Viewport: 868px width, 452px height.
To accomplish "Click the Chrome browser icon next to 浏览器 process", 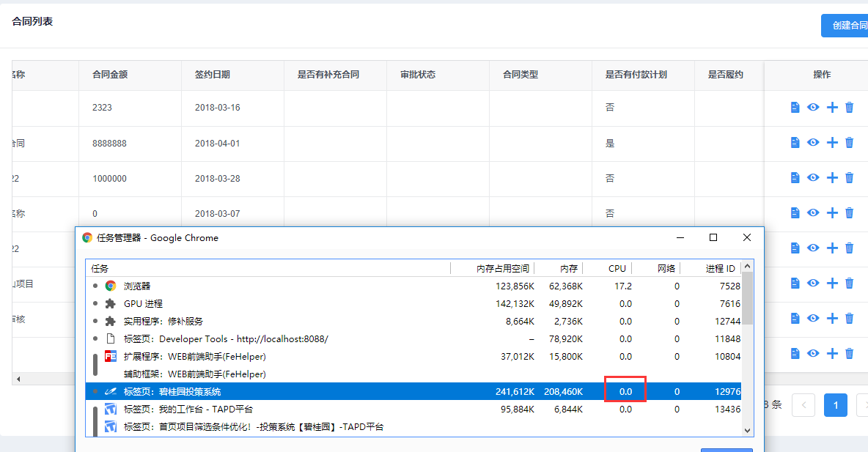I will pos(110,286).
